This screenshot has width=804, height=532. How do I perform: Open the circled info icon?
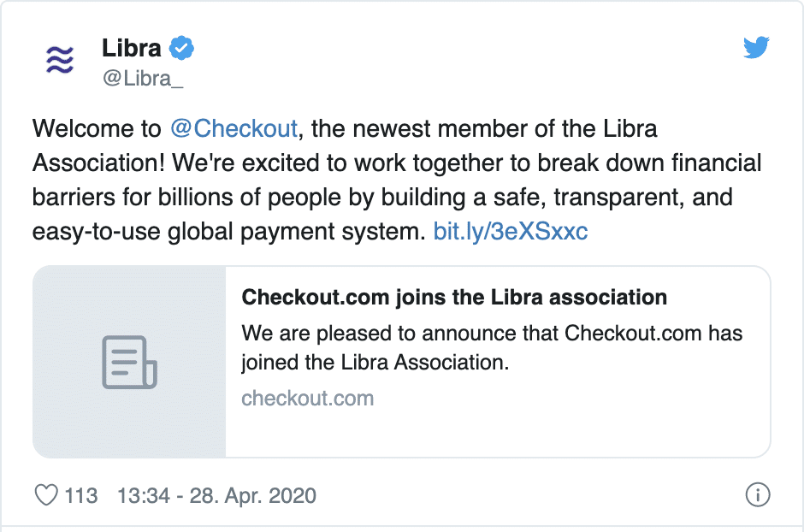click(757, 494)
